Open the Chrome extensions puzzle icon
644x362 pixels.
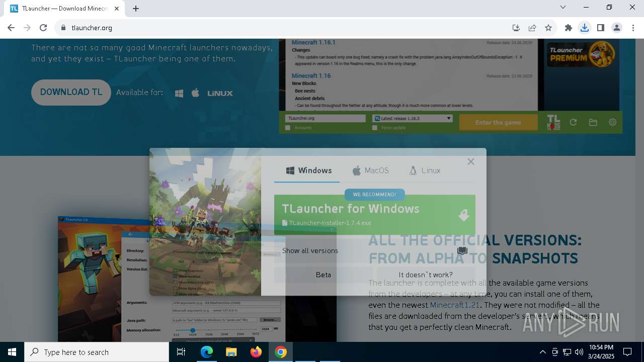[569, 28]
